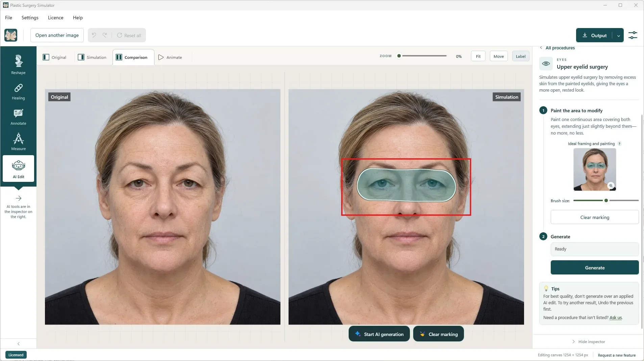This screenshot has width=644, height=361.
Task: Open the Help menu
Action: click(78, 18)
